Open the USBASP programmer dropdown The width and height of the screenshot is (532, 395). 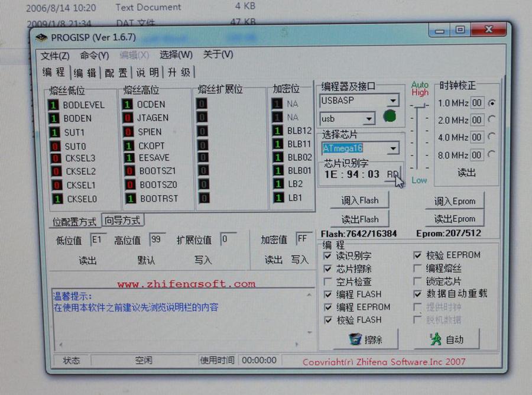tap(392, 101)
